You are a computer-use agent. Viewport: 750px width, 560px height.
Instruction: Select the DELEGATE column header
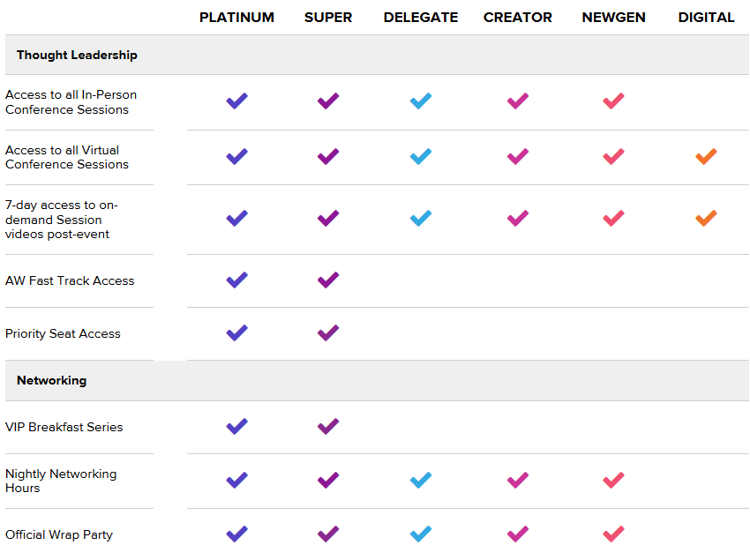421,18
